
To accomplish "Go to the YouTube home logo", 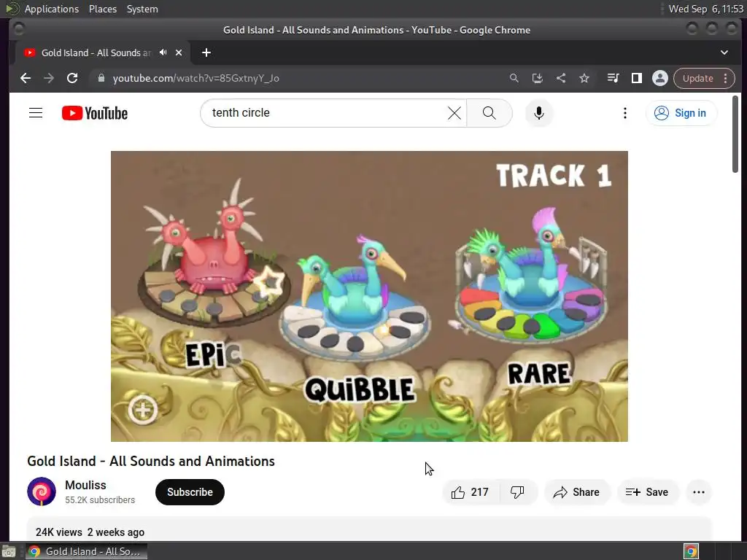I will [x=95, y=113].
